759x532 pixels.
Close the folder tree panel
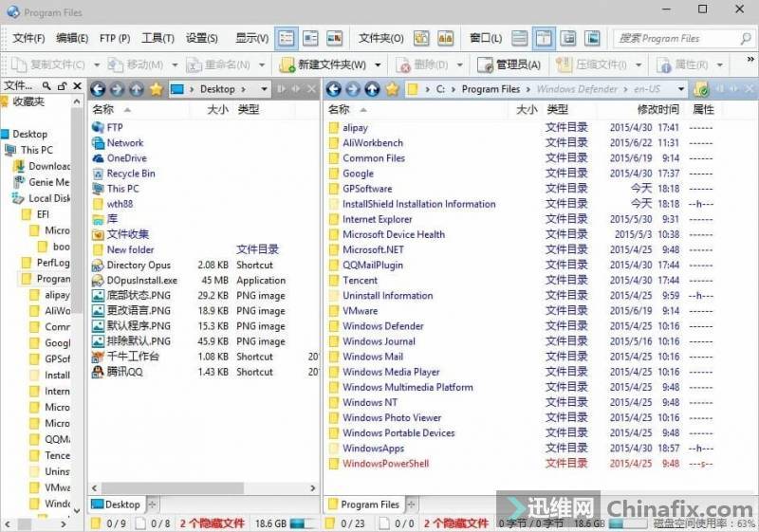click(78, 86)
